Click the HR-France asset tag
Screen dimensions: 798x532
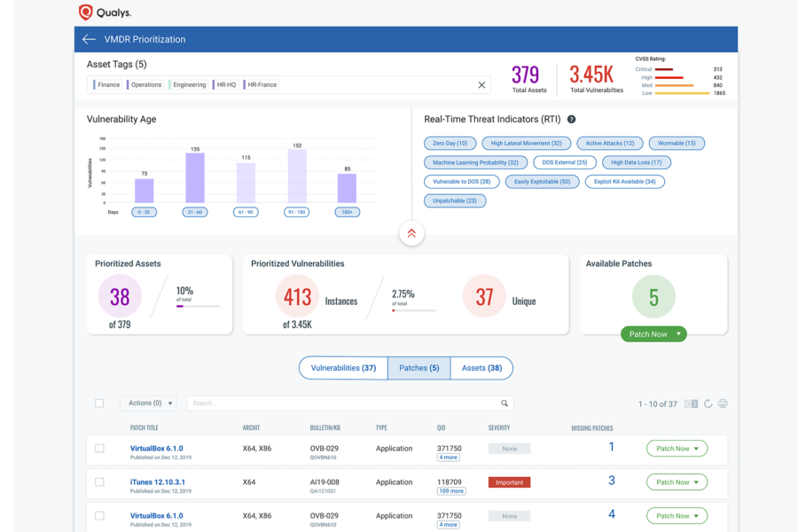pyautogui.click(x=261, y=85)
